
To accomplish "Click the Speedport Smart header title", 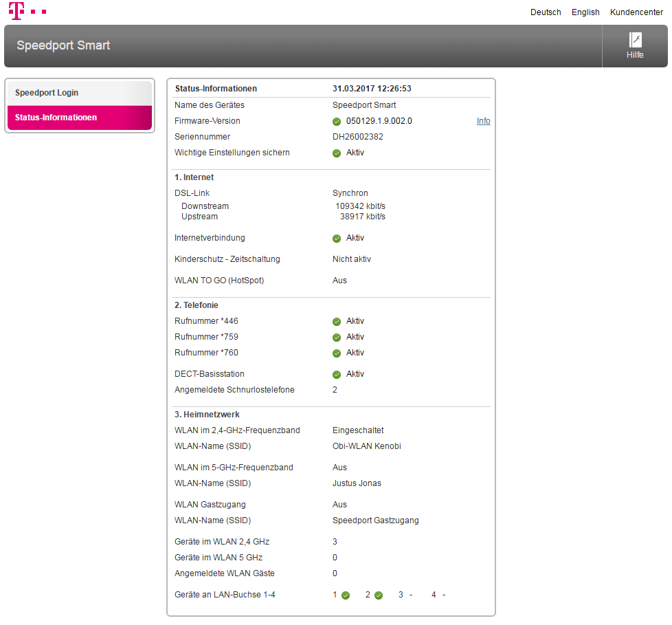I will click(63, 45).
